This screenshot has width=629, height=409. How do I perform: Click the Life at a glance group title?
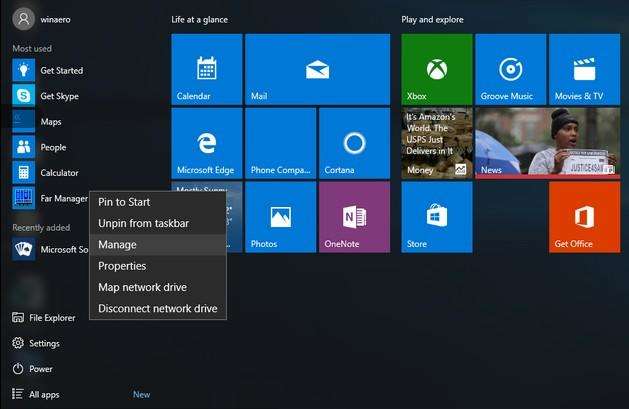tap(199, 20)
